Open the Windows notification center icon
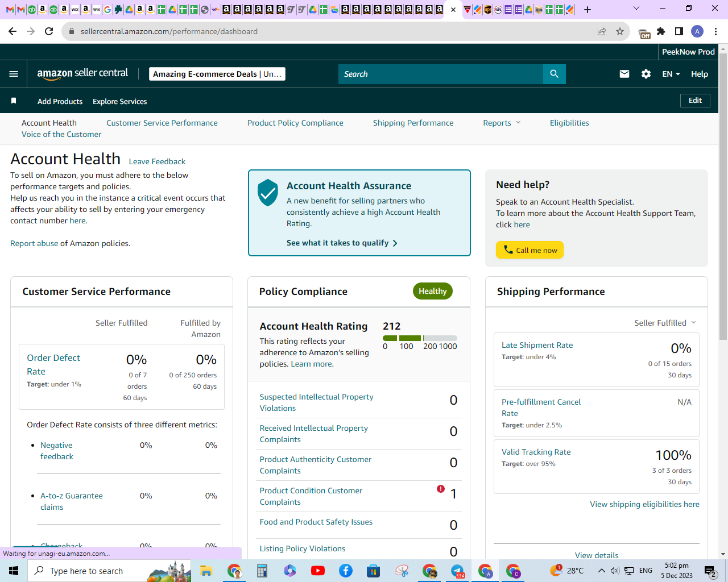 point(710,571)
